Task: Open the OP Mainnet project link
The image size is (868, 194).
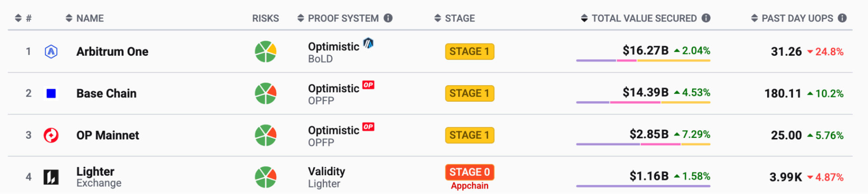Action: [108, 135]
